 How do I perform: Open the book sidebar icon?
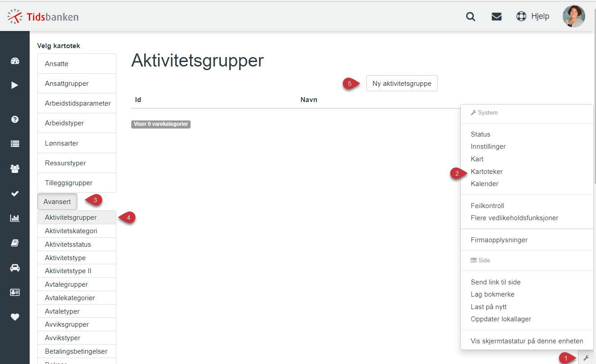click(15, 243)
